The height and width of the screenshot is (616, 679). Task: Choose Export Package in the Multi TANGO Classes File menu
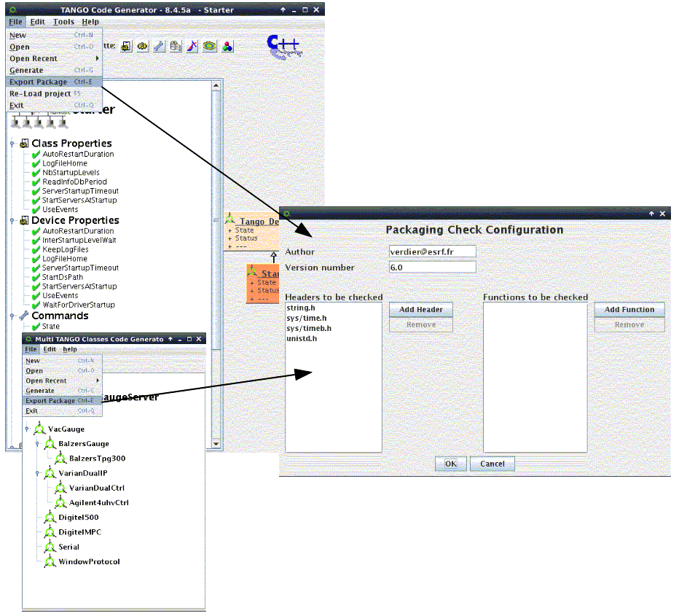63,401
